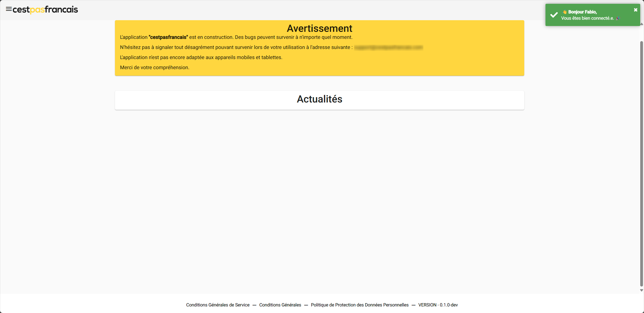Viewport: 644px width, 313px height.
Task: Close the Bonjour Fabio notification
Action: pos(636,10)
